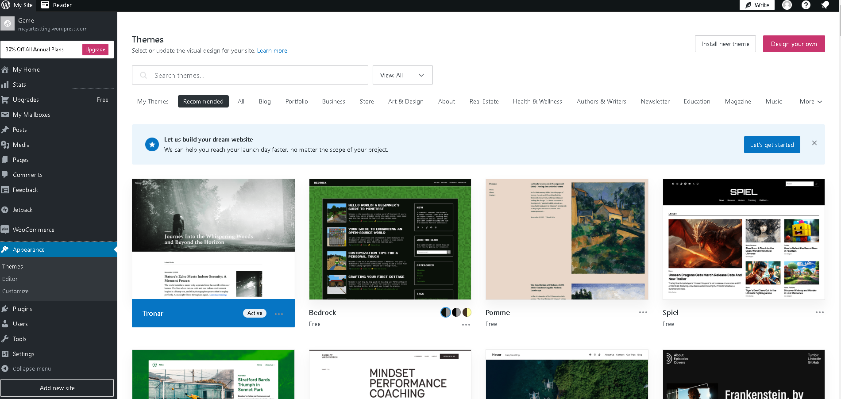Click the Settings icon in sidebar
The image size is (841, 399).
click(5, 354)
